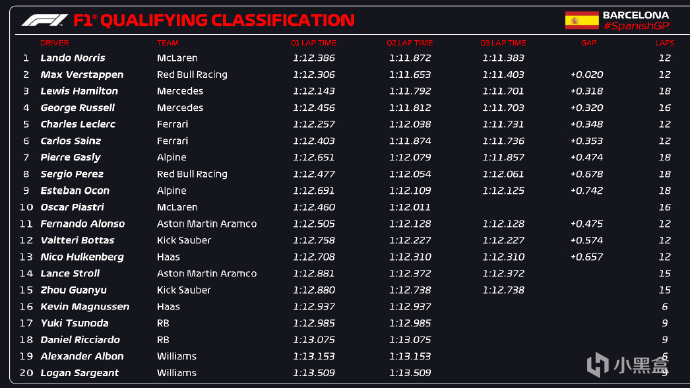Select the #SpanishGP hashtag
The width and height of the screenshot is (690, 388).
[x=636, y=26]
